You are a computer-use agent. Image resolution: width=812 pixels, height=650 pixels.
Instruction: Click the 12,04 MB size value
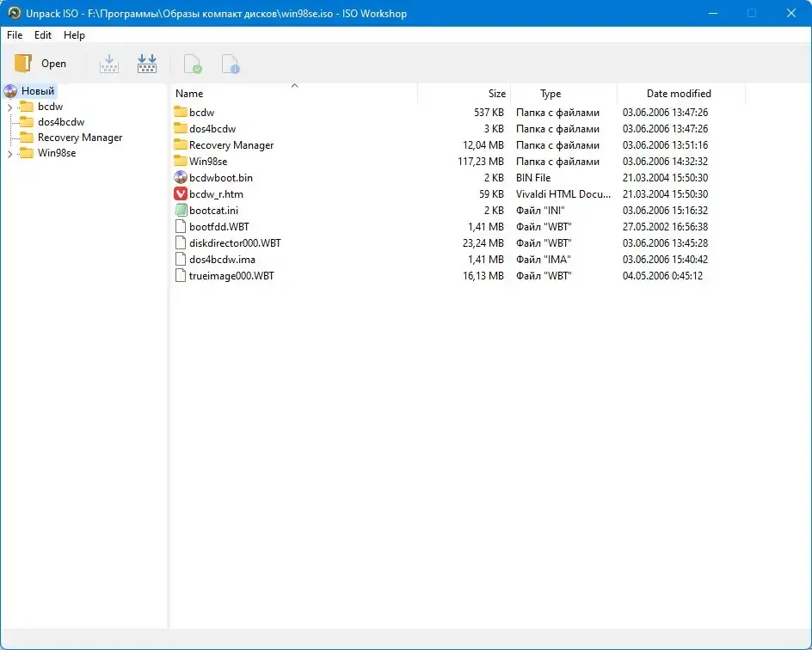pos(483,145)
